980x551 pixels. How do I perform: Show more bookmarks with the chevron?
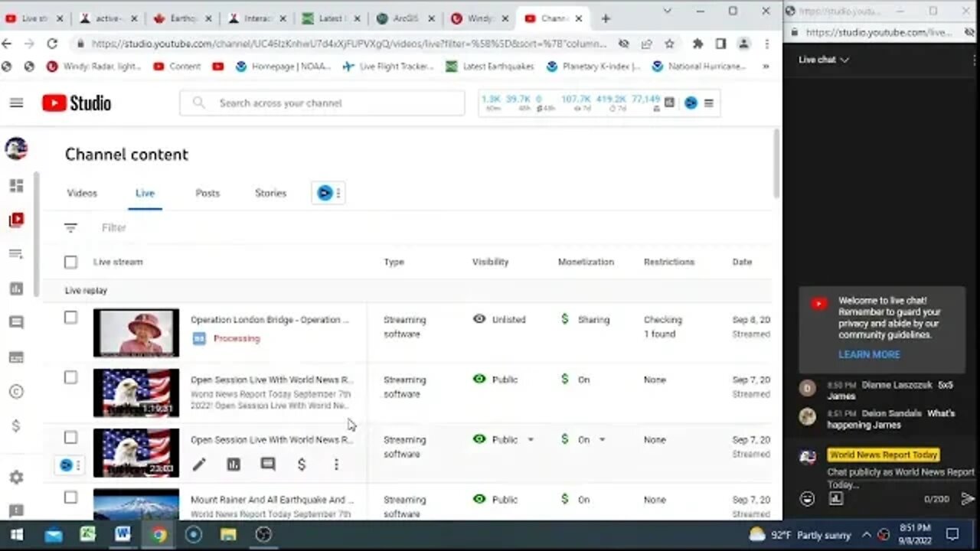[765, 67]
